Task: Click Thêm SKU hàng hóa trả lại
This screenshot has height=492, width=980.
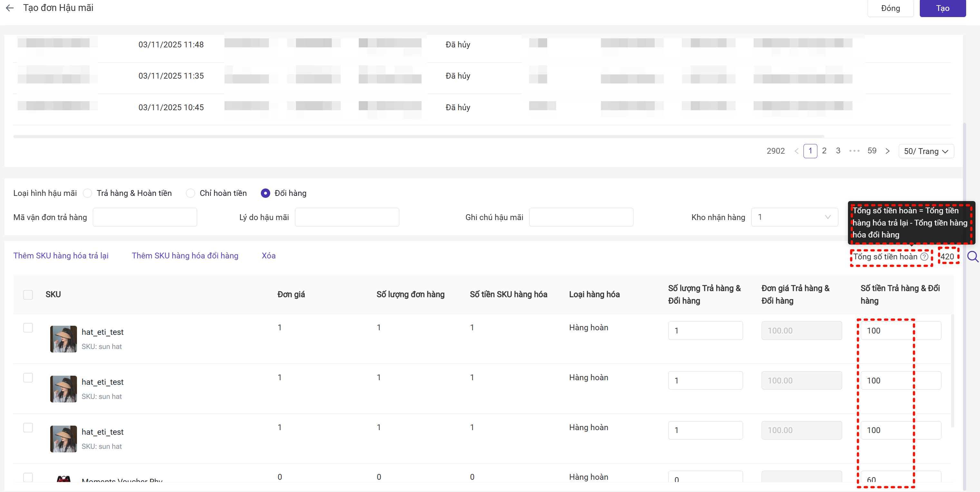Action: (x=61, y=256)
